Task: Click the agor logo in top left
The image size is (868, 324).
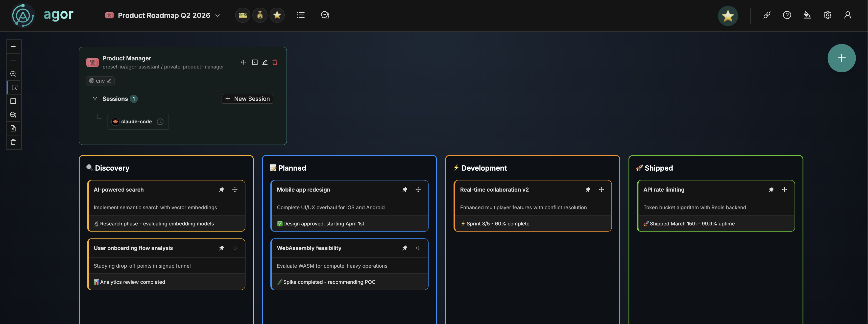Action: (22, 15)
